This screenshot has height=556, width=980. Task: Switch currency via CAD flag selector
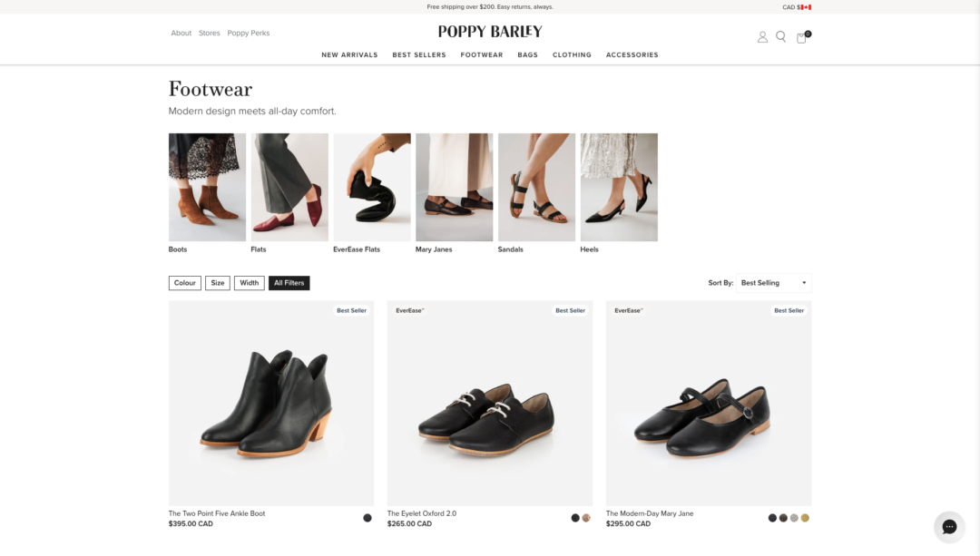pos(797,7)
